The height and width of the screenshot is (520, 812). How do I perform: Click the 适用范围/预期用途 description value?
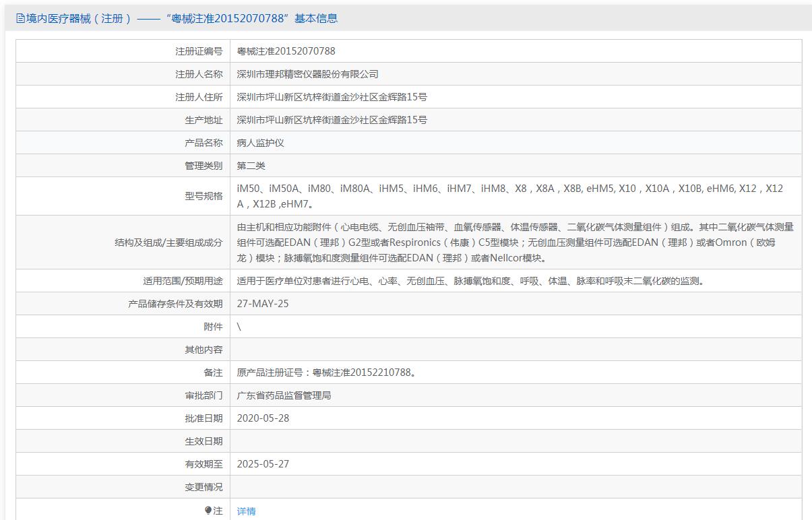coord(471,281)
